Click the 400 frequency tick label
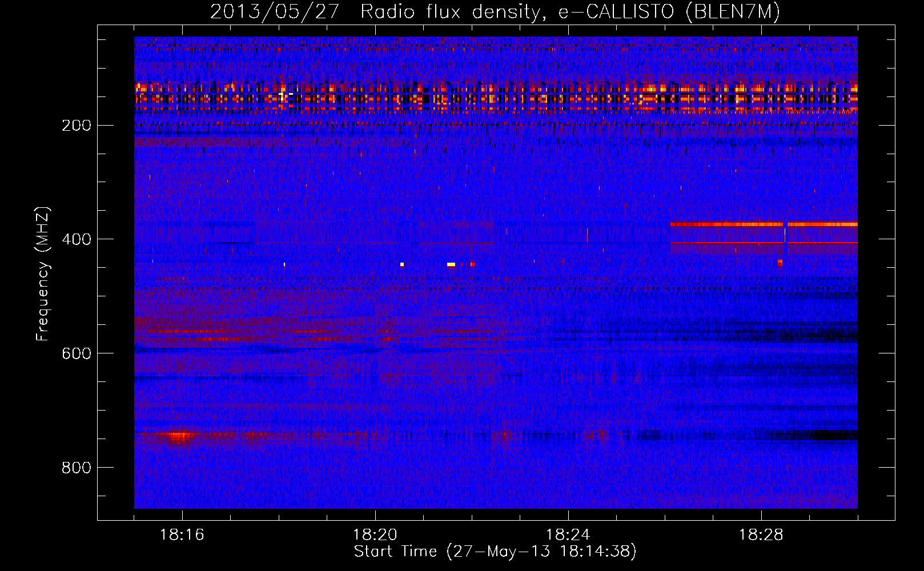The height and width of the screenshot is (571, 924). 76,239
